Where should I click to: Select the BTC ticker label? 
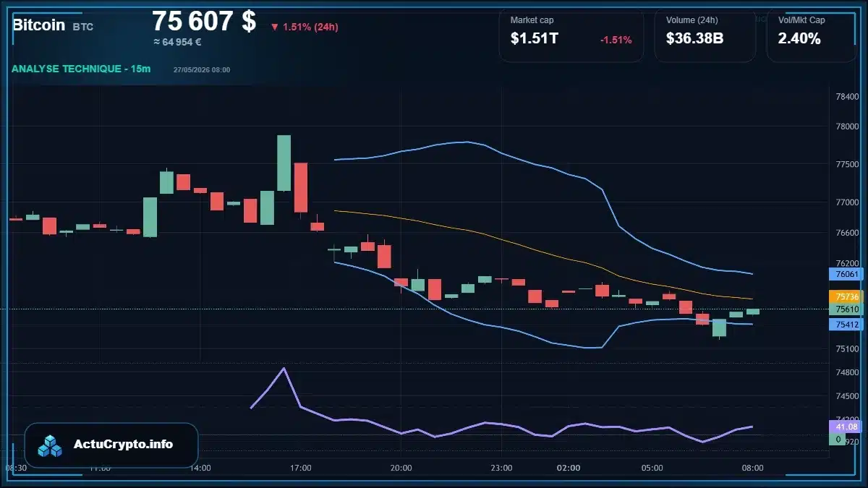pyautogui.click(x=83, y=27)
